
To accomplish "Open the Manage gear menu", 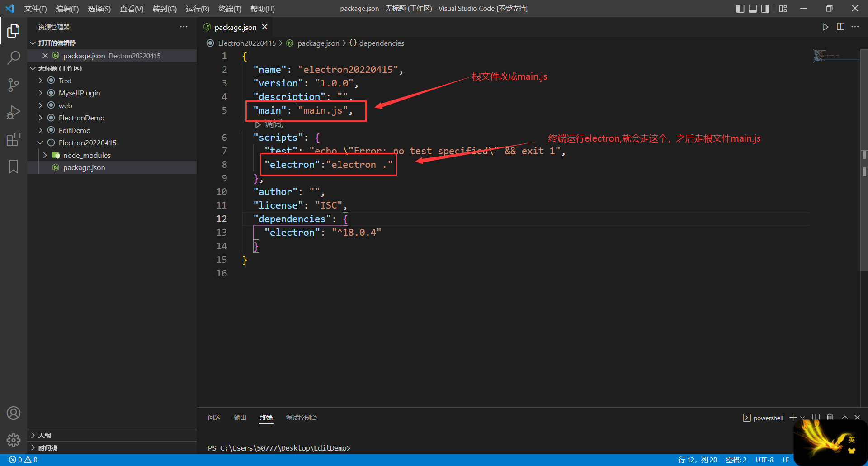I will click(x=14, y=440).
